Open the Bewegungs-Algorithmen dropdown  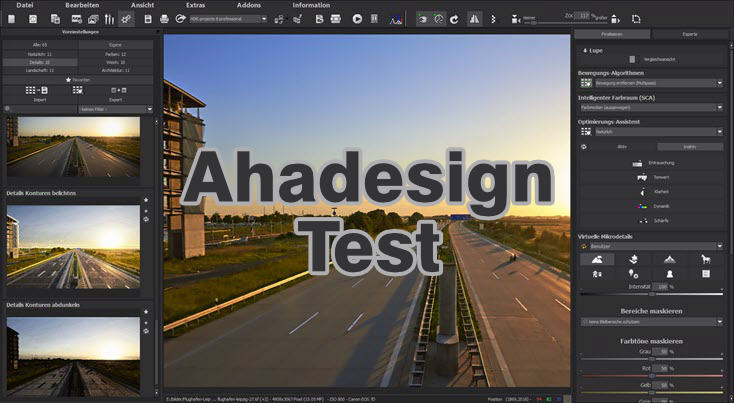[x=659, y=83]
